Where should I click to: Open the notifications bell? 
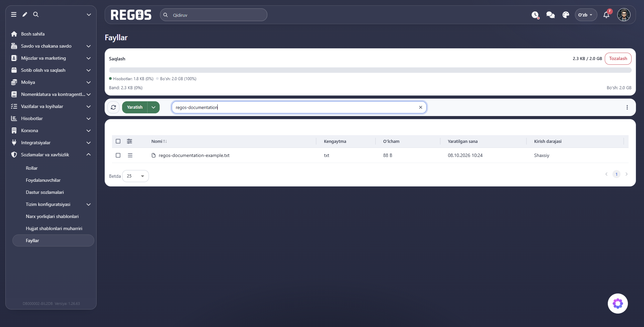(606, 15)
